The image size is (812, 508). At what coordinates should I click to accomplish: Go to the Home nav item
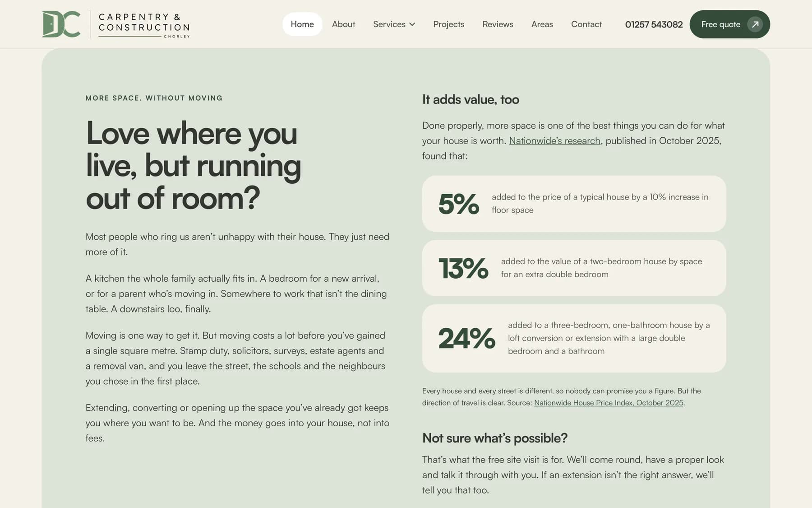click(x=302, y=24)
